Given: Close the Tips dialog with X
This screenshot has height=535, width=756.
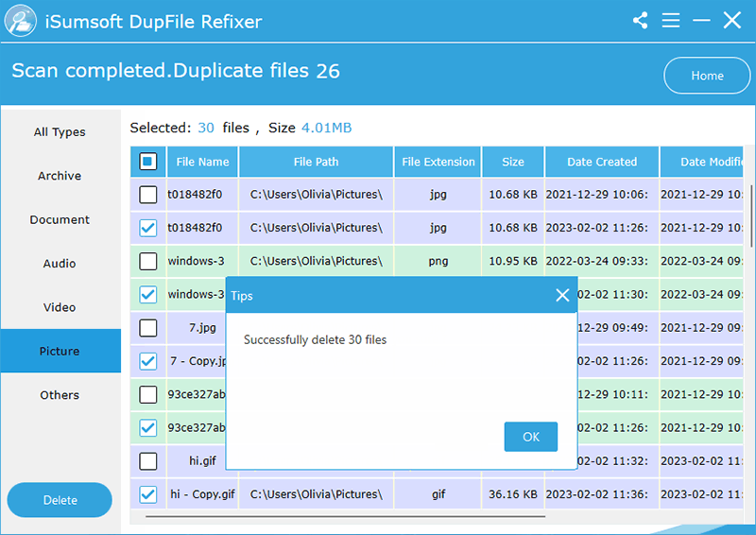Looking at the screenshot, I should pos(562,295).
